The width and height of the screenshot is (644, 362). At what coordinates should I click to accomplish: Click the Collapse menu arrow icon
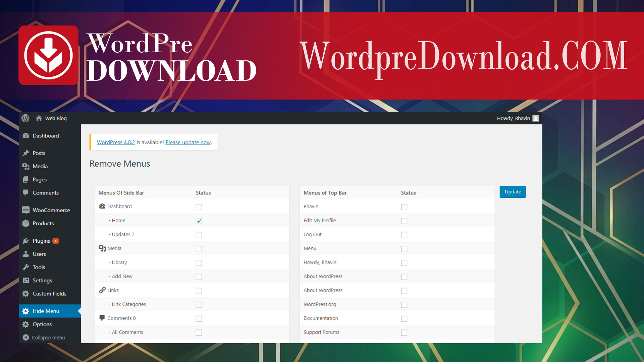pyautogui.click(x=26, y=338)
